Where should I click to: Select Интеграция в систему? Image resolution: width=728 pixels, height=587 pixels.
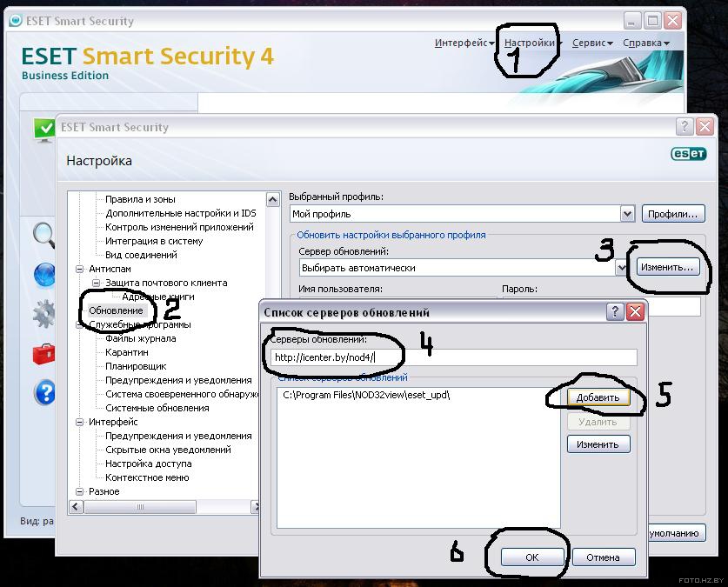[x=154, y=241]
